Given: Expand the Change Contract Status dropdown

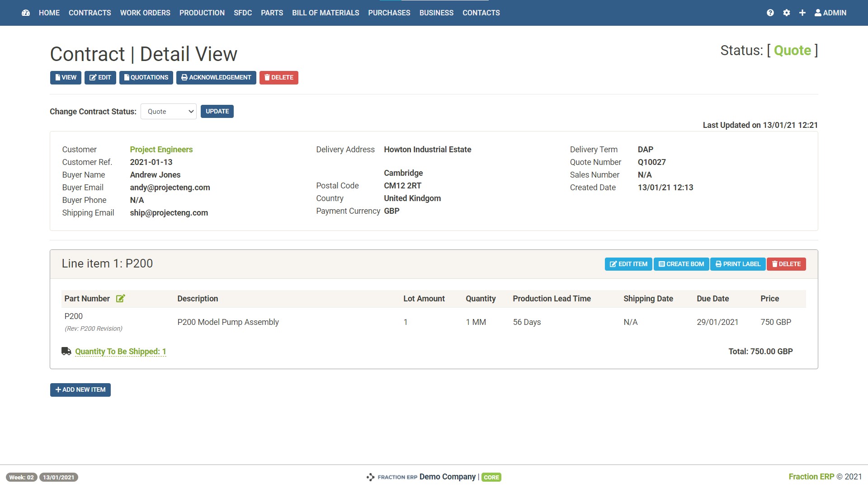Looking at the screenshot, I should [168, 112].
